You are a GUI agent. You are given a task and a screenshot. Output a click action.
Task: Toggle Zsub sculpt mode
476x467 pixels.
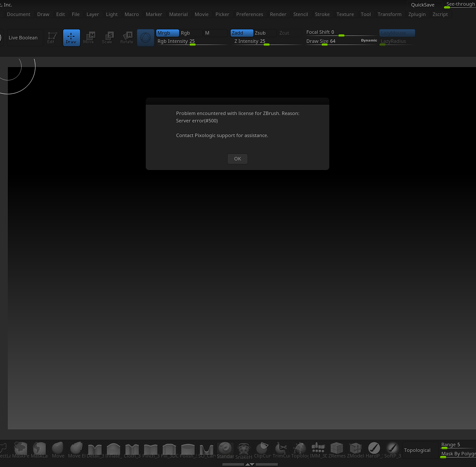(265, 33)
